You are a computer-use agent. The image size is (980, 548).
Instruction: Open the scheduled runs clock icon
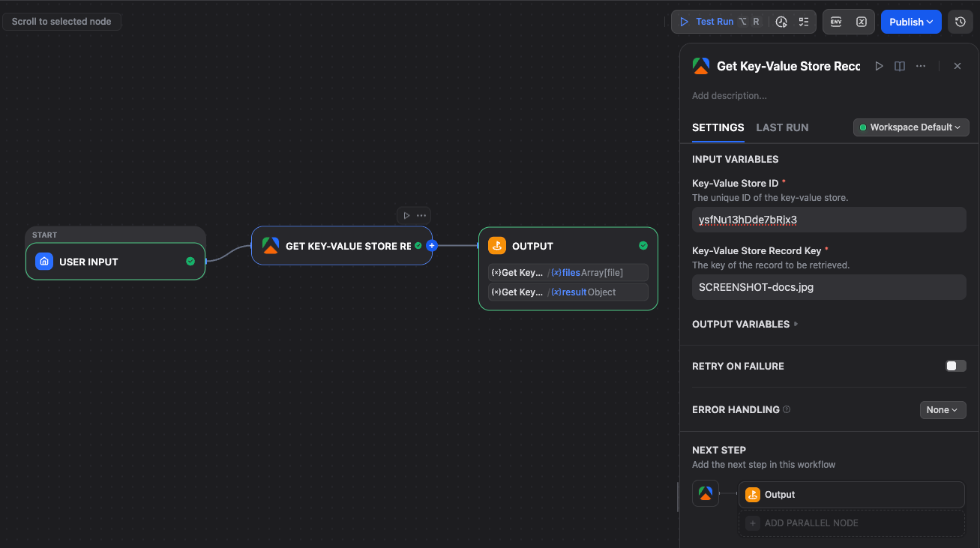[x=781, y=22]
